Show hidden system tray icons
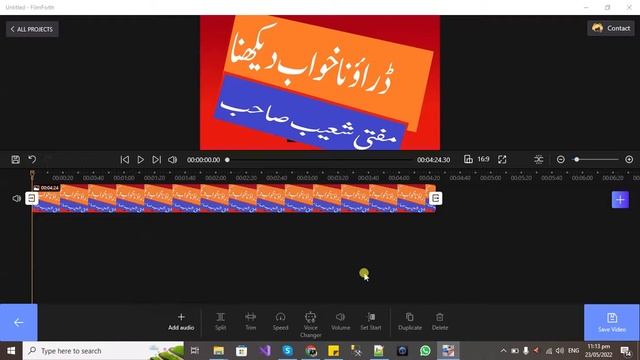This screenshot has width=640, height=360. [503, 351]
